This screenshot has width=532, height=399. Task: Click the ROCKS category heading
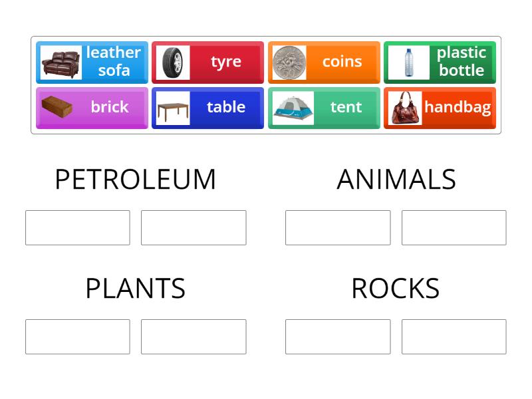(x=396, y=288)
